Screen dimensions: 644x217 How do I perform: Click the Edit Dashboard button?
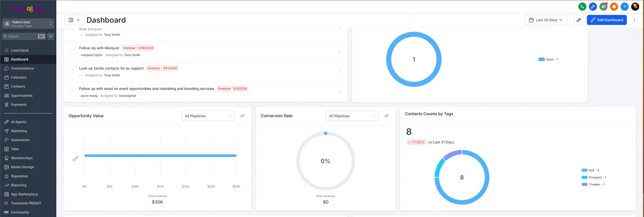point(606,20)
